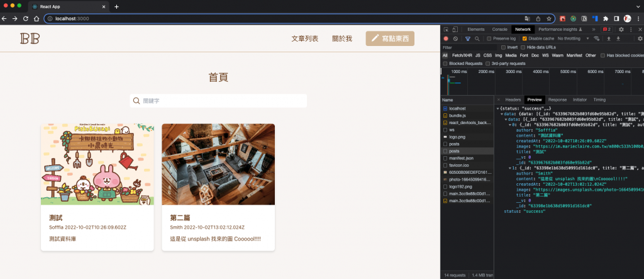Check the 3rd-party requests checkbox
Image resolution: width=644 pixels, height=279 pixels.
tap(487, 64)
